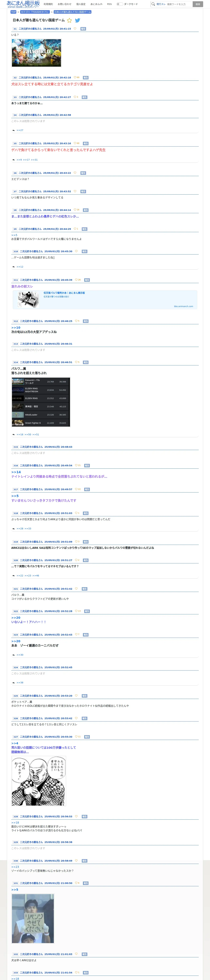Click the >>14 quote link in post 16
Image resolution: width=210 pixels, height=980 pixels.
pos(16,472)
